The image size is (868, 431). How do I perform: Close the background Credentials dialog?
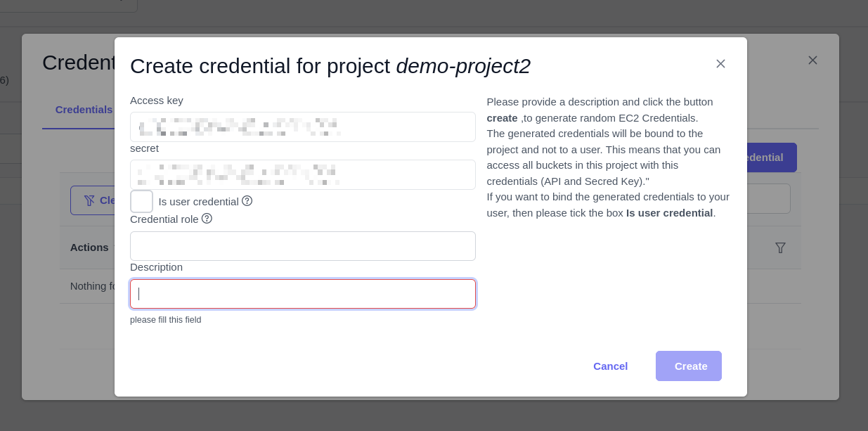click(x=812, y=60)
